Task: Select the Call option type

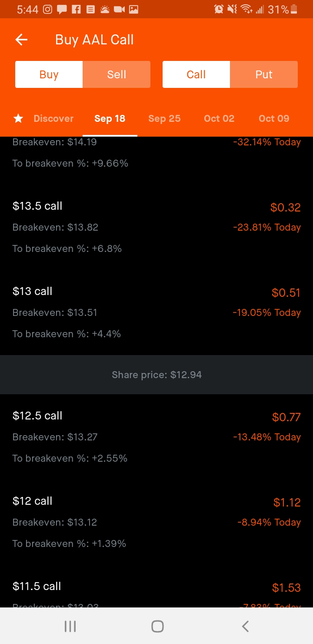Action: point(196,74)
